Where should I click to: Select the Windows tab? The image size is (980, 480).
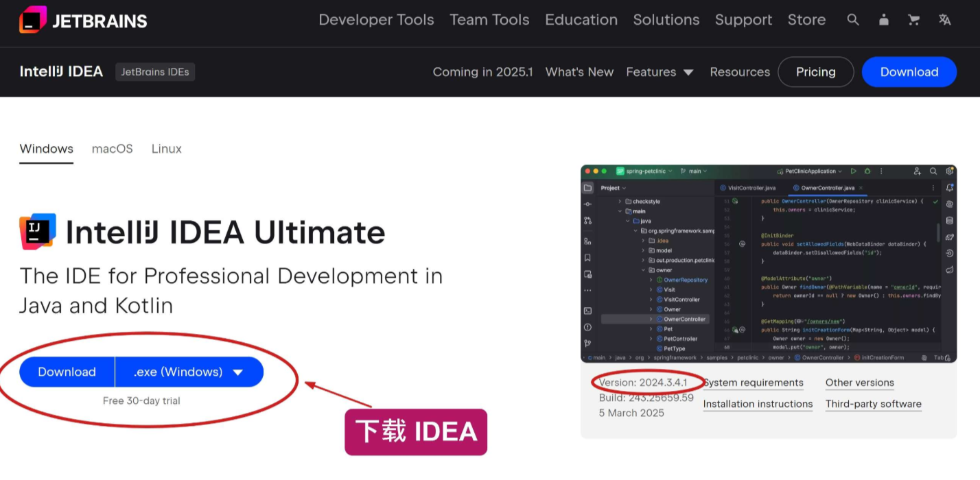tap(46, 149)
